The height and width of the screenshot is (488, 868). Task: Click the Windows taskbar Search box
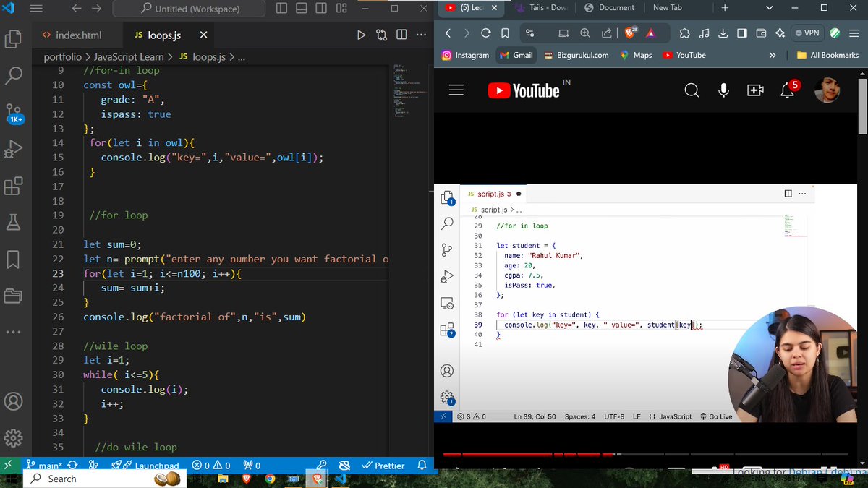pos(103,479)
